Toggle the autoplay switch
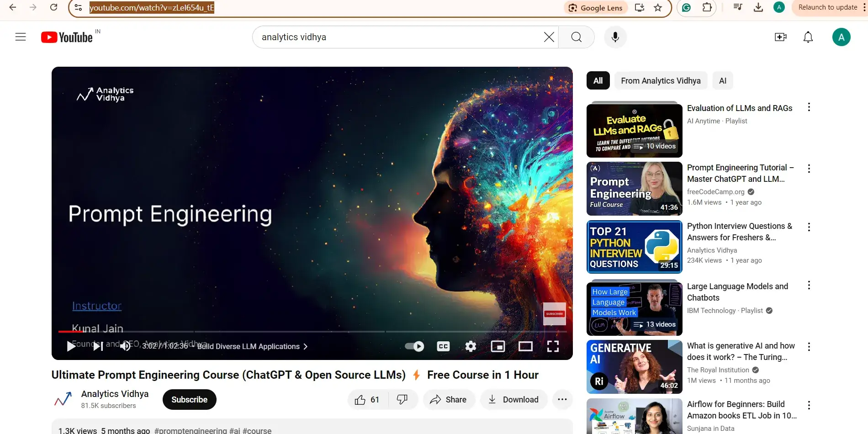The image size is (868, 434). tap(414, 346)
